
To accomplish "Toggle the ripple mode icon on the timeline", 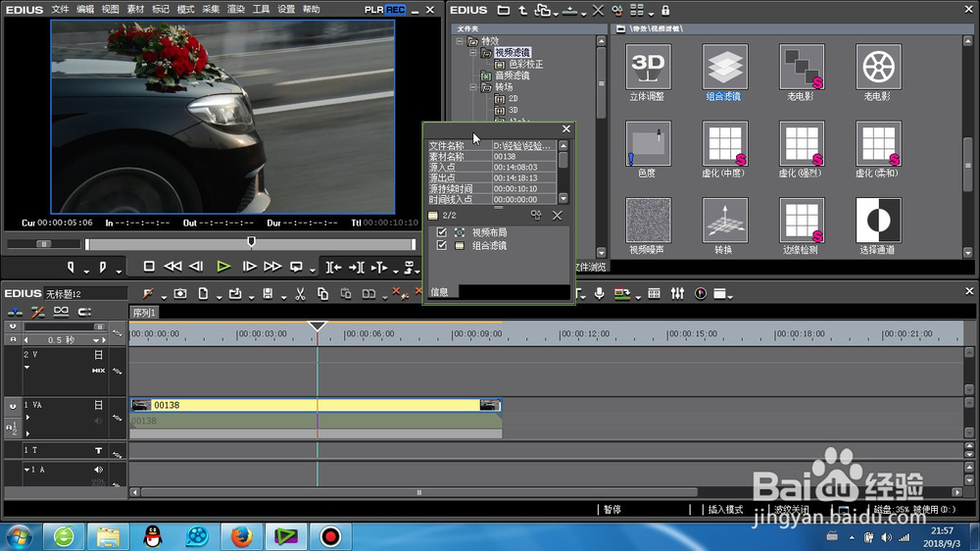I will pos(38,312).
